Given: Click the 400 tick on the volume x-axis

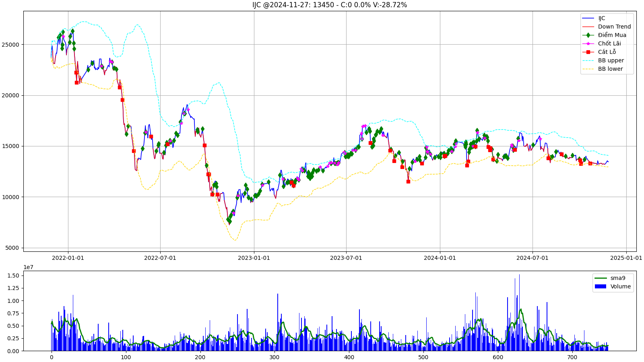Looking at the screenshot, I should (x=349, y=357).
